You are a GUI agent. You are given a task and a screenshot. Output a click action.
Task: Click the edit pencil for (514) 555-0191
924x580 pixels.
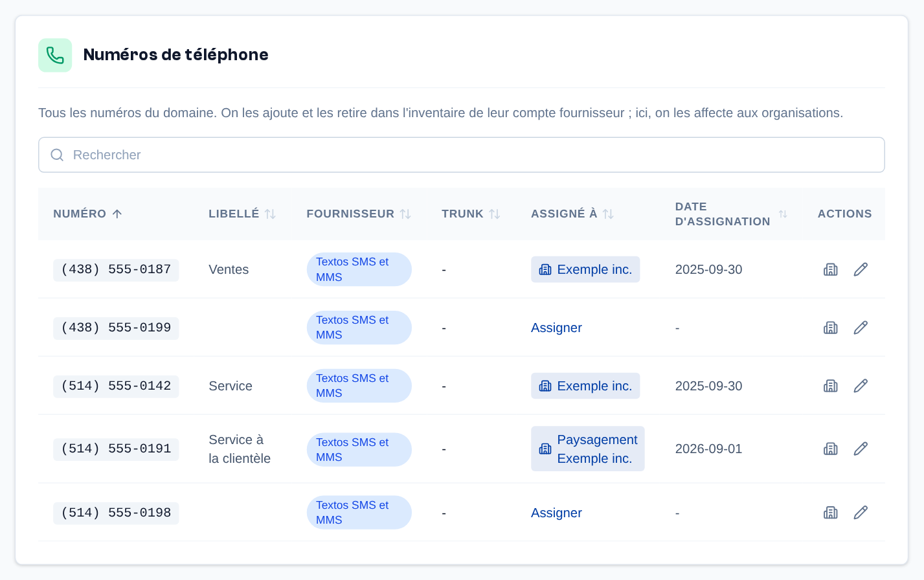861,449
